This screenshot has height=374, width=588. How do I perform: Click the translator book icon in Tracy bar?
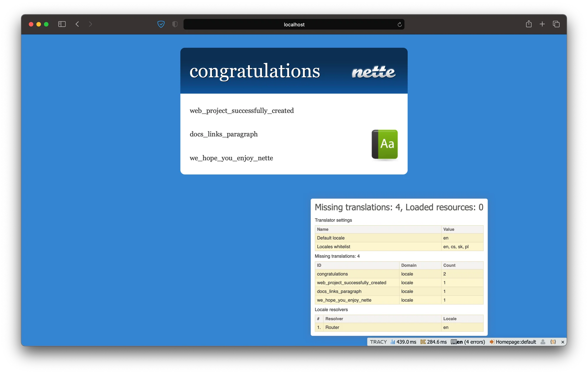point(454,342)
